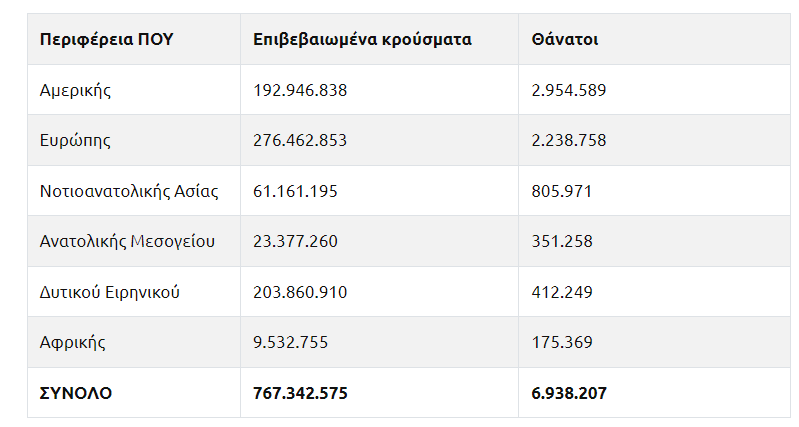This screenshot has width=799, height=427.
Task: Click the cases value 192.946.838
Action: 300,90
